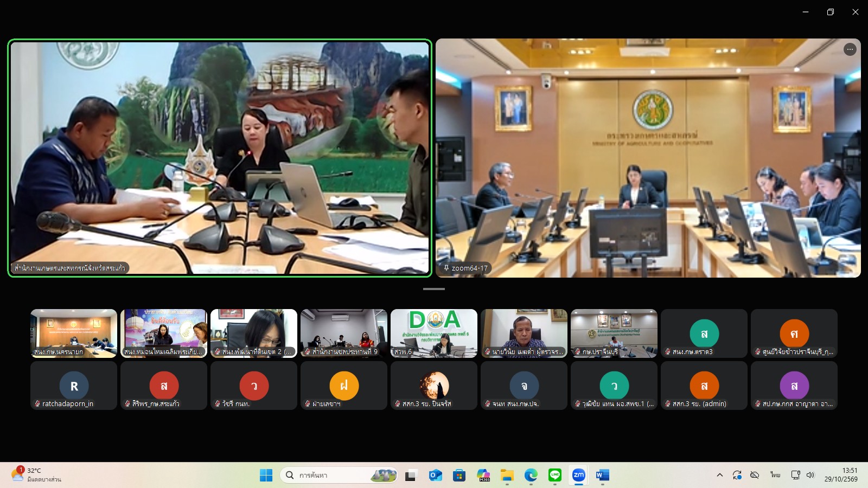The height and width of the screenshot is (488, 868).
Task: Click the taskbar search field การค้นหา
Action: (339, 475)
